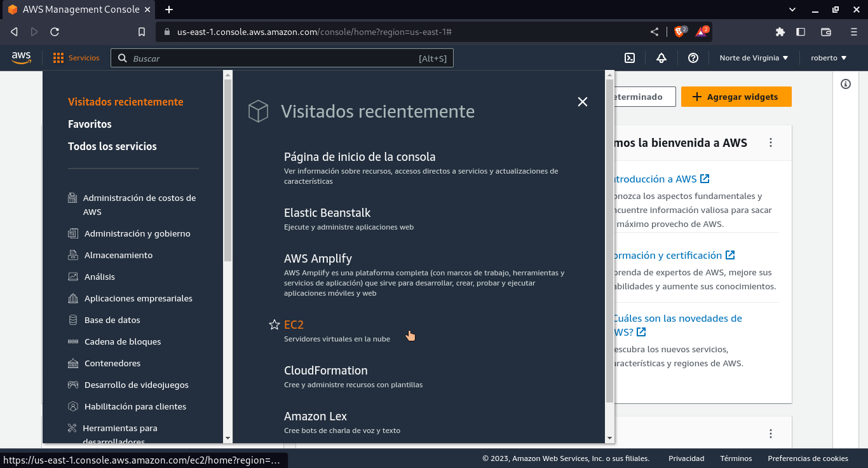Open Preferencias de cookies in footer
The height and width of the screenshot is (468, 868).
click(808, 458)
